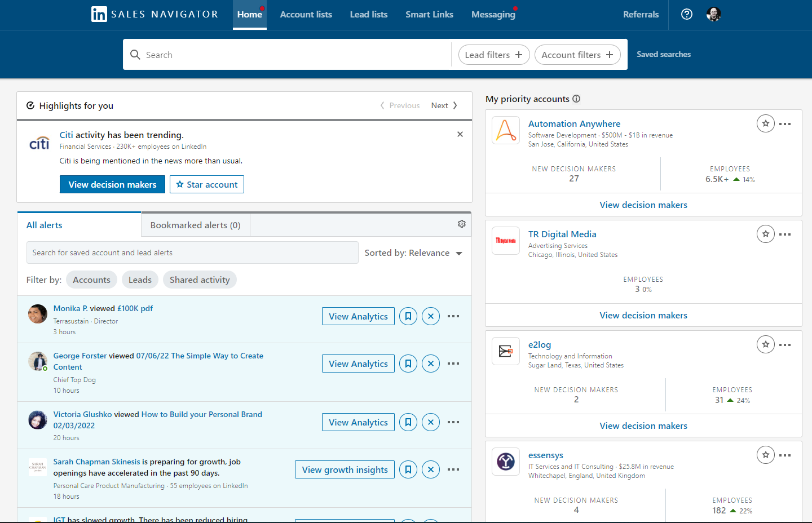The image size is (812, 523).
Task: Dismiss the Monika P. alert
Action: point(431,316)
